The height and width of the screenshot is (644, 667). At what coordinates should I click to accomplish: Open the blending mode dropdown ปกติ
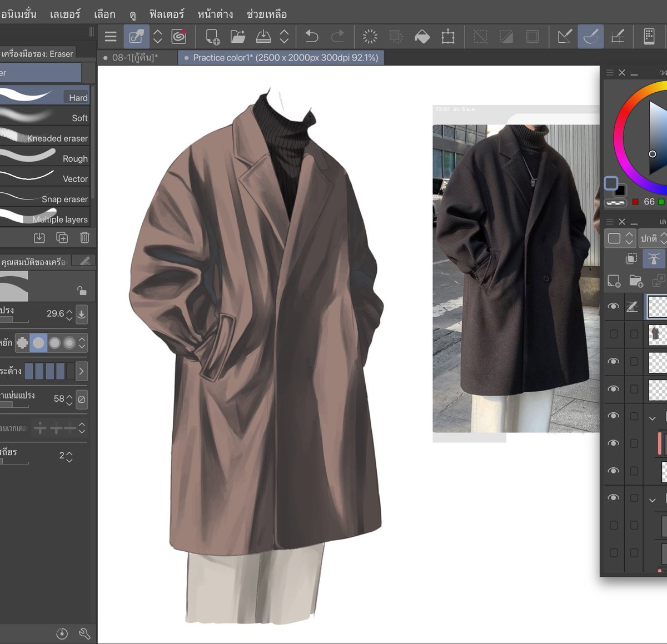pyautogui.click(x=653, y=238)
